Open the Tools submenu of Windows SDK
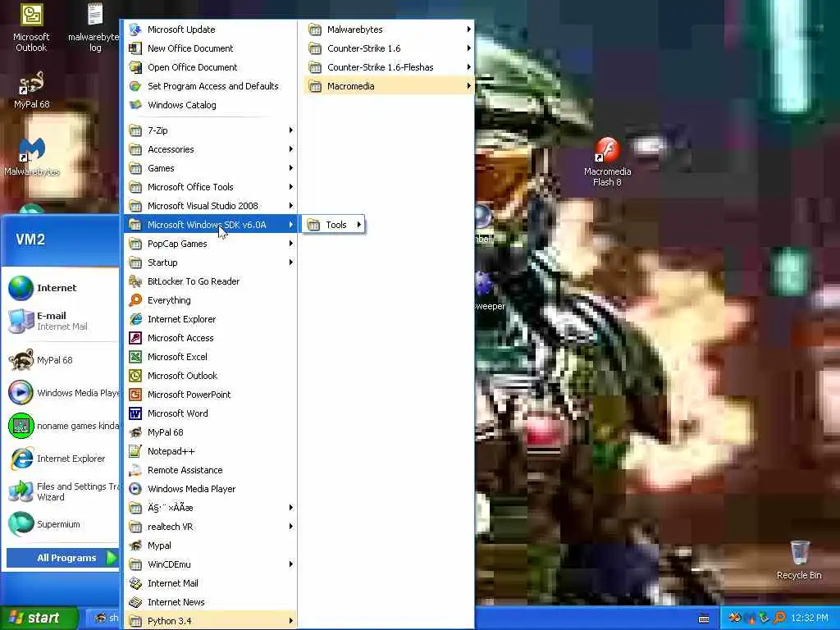This screenshot has width=840, height=630. [335, 225]
